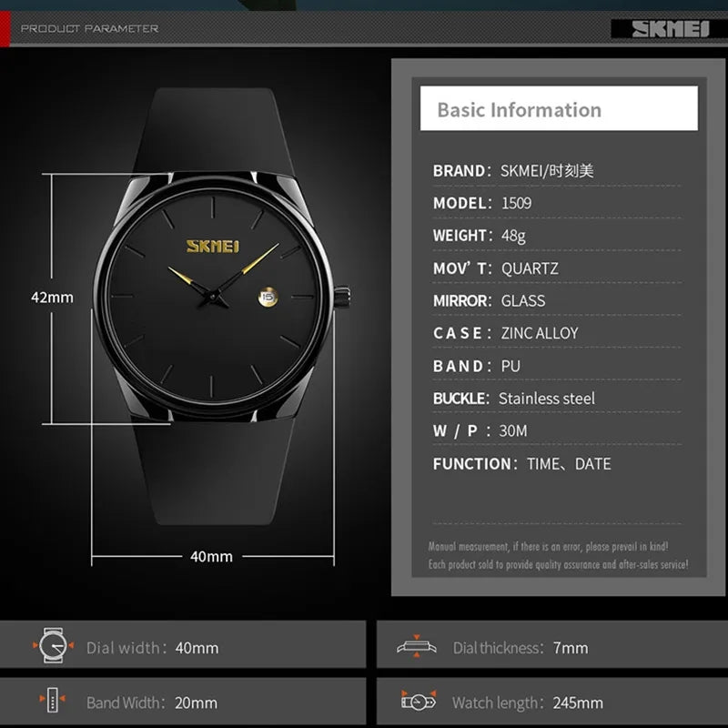Click the 40mm width label under the watch
Image resolution: width=728 pixels, height=728 pixels.
[x=211, y=556]
